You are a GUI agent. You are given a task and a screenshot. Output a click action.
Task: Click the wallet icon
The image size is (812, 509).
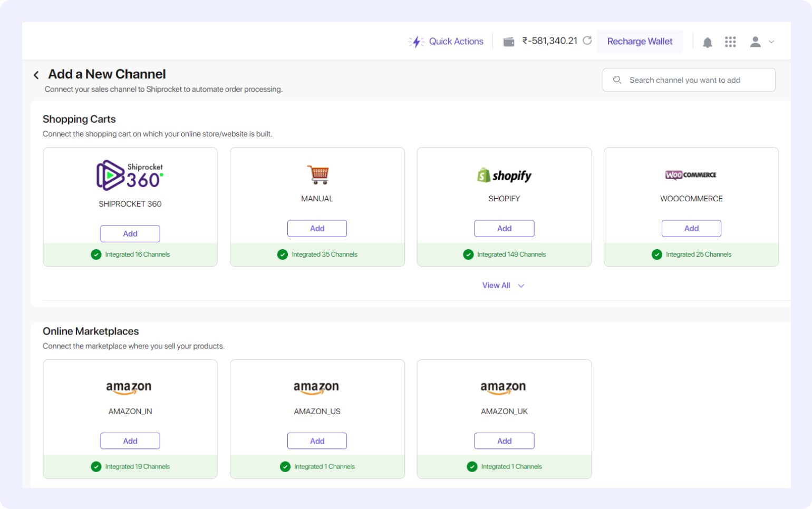(508, 42)
